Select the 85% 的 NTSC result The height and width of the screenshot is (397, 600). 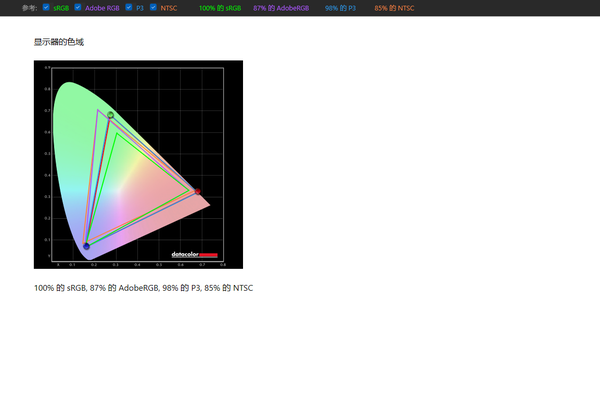tap(395, 8)
